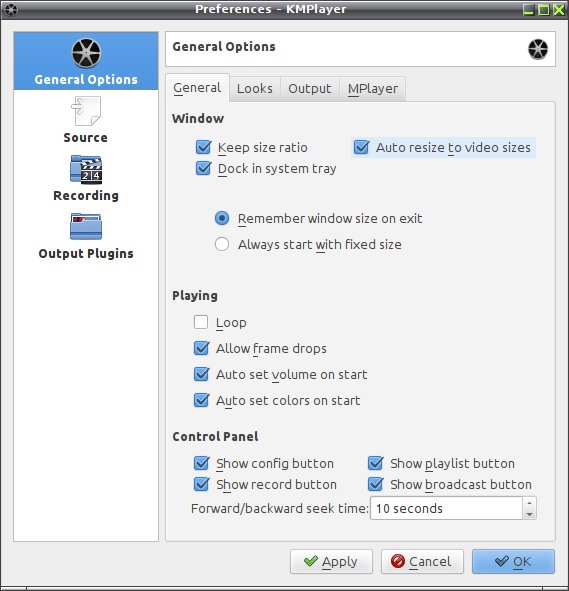Click the Cancel button
Screen dimensions: 569x591
[422, 562]
